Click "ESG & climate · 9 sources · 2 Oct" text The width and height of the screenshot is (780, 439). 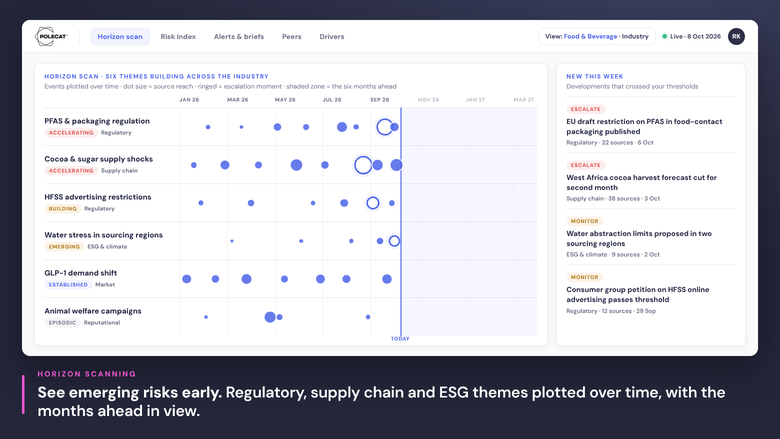(x=613, y=255)
